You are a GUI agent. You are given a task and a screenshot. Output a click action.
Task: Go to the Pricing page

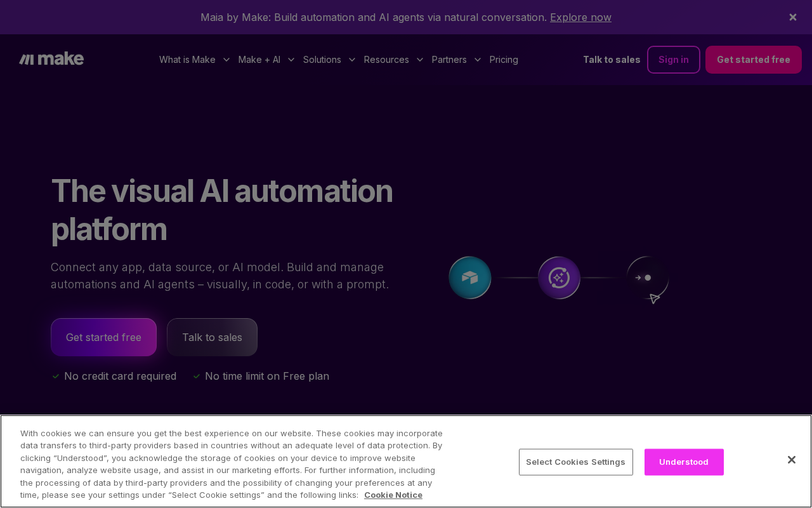pos(504,60)
